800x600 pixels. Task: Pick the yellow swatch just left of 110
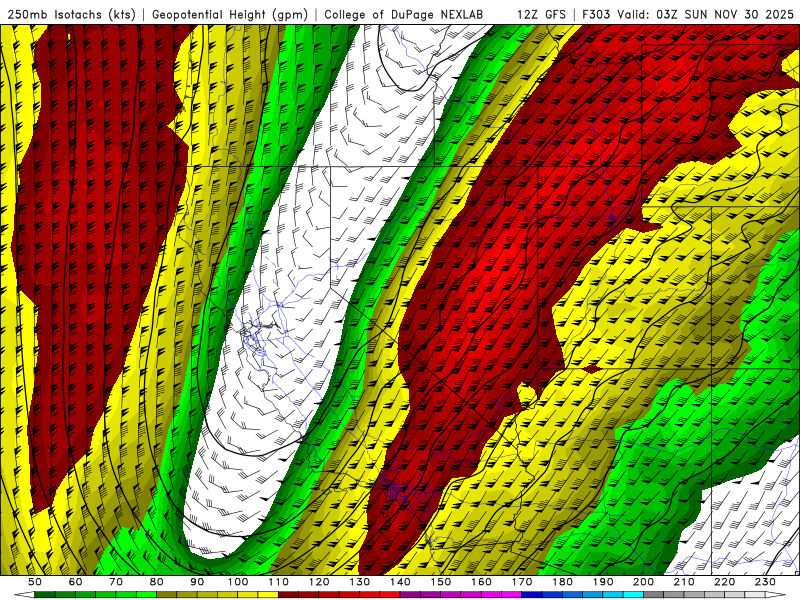(268, 595)
